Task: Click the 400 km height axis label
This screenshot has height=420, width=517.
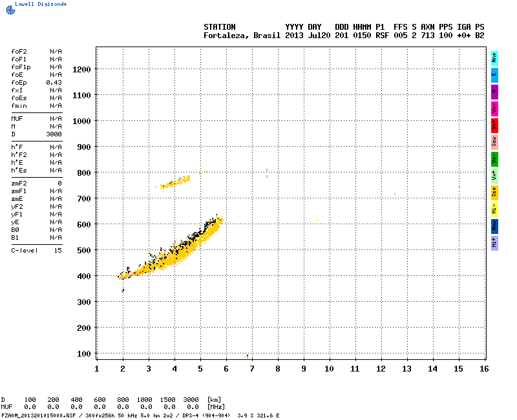Action: 84,277
